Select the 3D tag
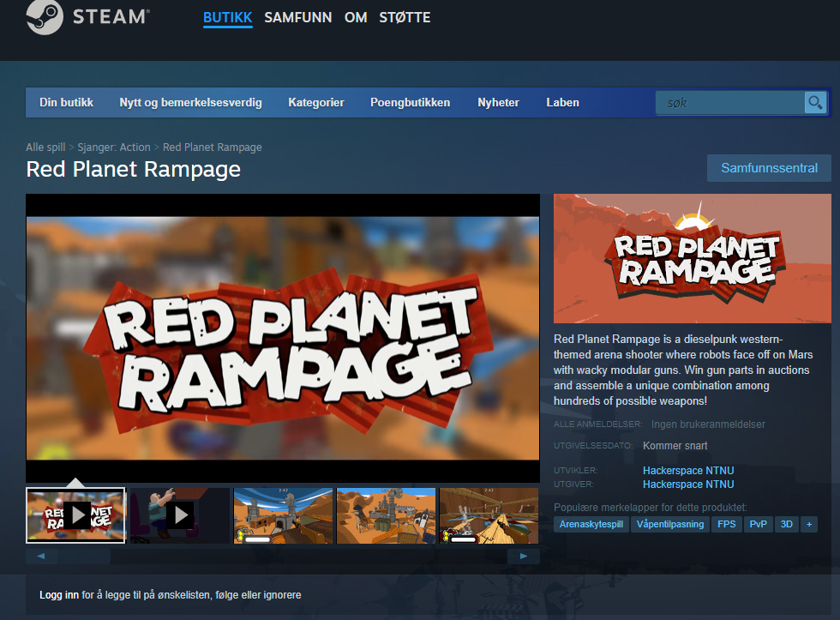840x620 pixels. pyautogui.click(x=787, y=524)
